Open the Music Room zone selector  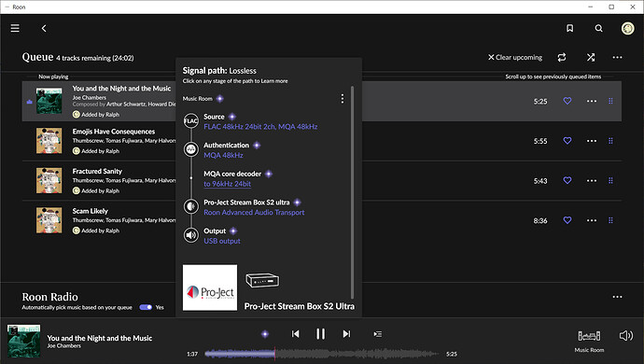tap(589, 341)
